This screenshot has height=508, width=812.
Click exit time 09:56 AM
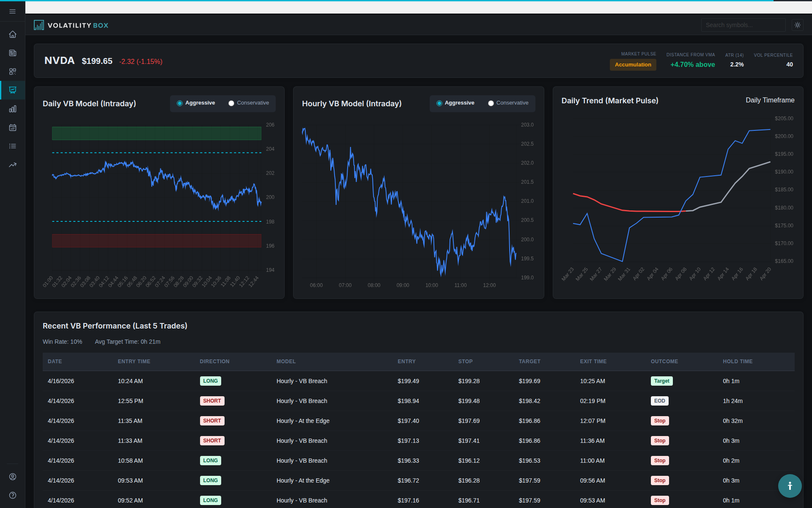pyautogui.click(x=593, y=480)
